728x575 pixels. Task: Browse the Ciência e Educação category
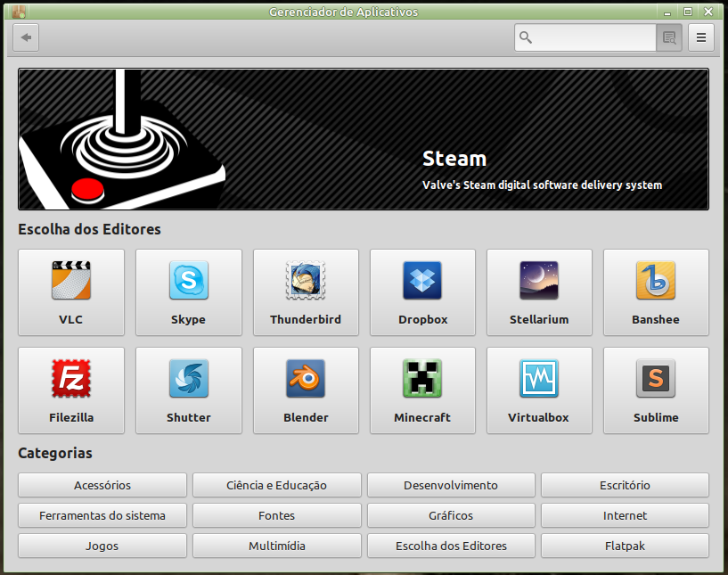(x=277, y=485)
